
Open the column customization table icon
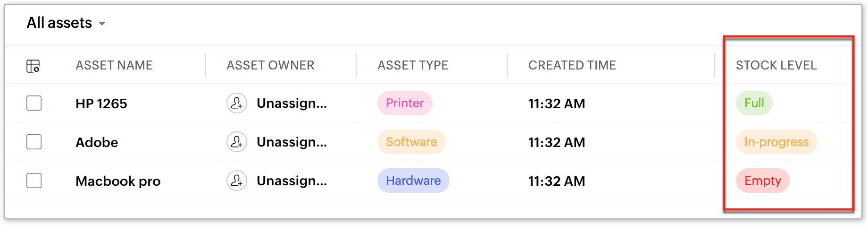33,66
